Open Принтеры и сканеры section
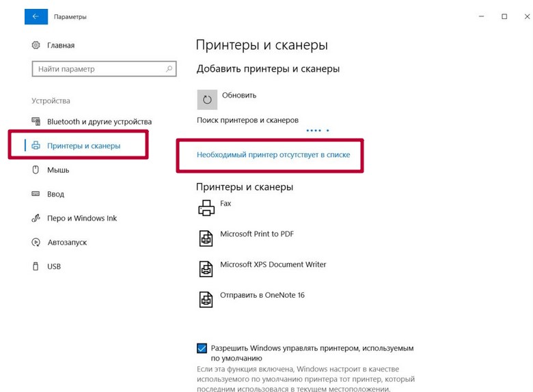This screenshot has width=533, height=392. click(83, 145)
